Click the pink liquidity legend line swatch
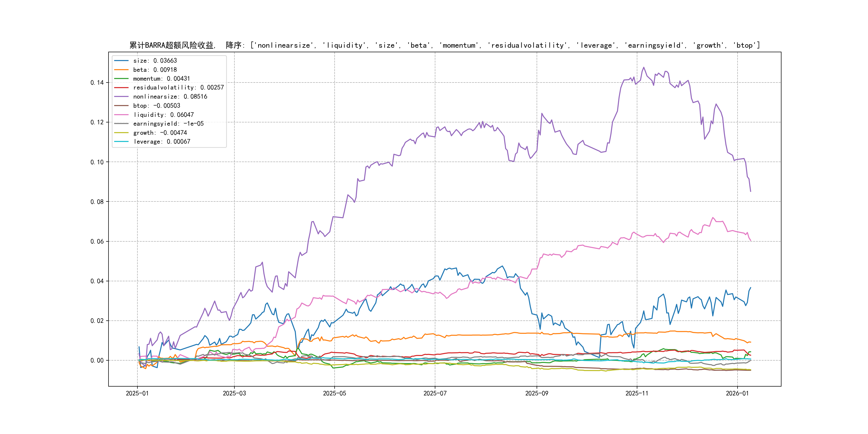This screenshot has width=868, height=434. click(121, 115)
